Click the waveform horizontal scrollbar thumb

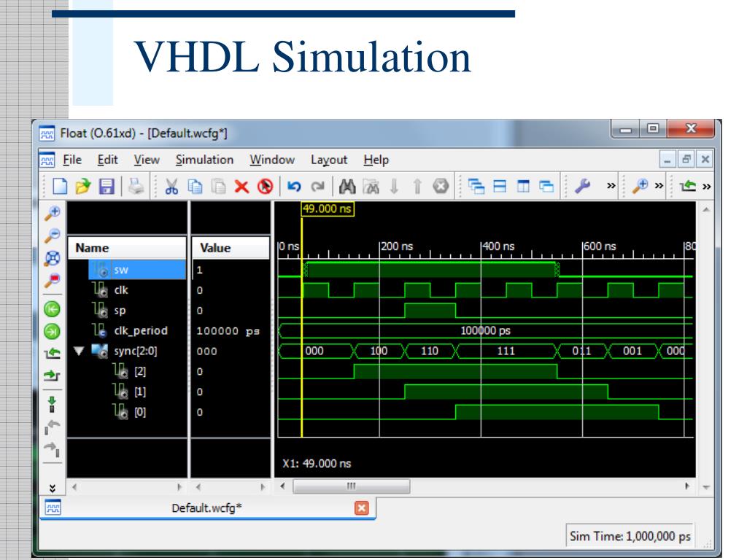coord(351,486)
